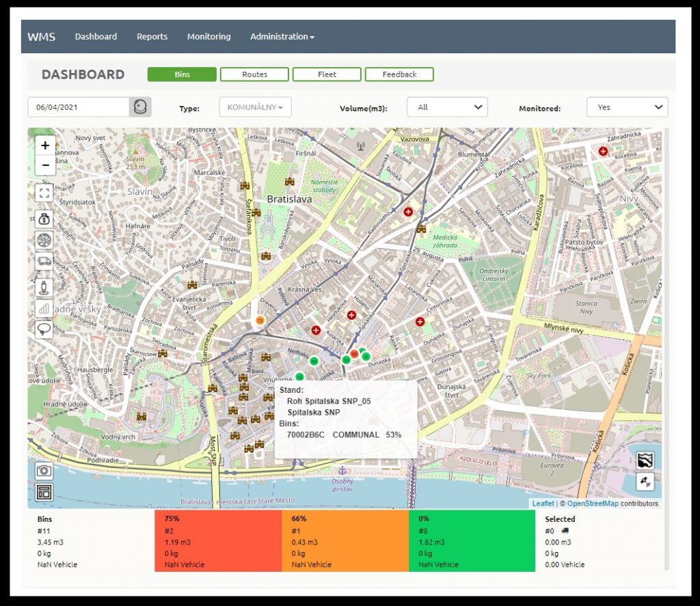Open the OpenStreetMap attribution link

pos(593,504)
